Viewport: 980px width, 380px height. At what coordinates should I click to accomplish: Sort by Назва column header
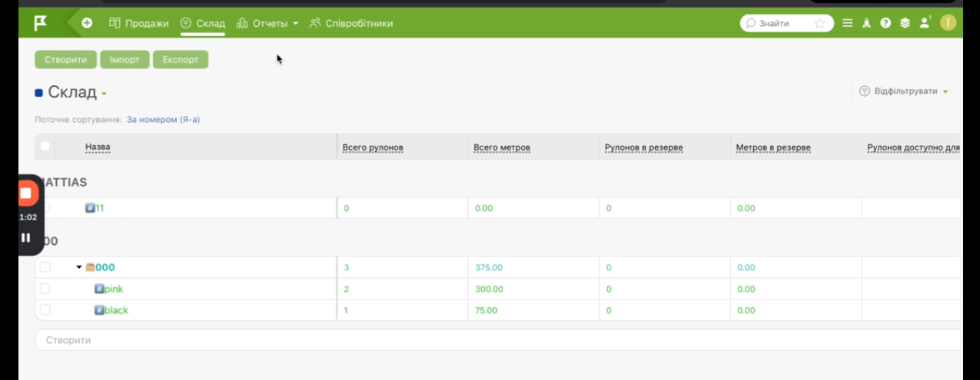98,147
